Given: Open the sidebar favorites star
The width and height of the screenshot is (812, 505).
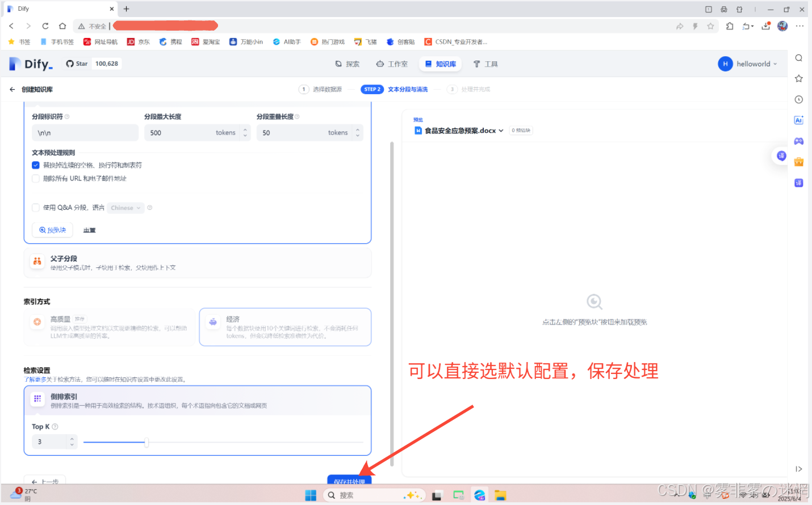Looking at the screenshot, I should (x=799, y=78).
